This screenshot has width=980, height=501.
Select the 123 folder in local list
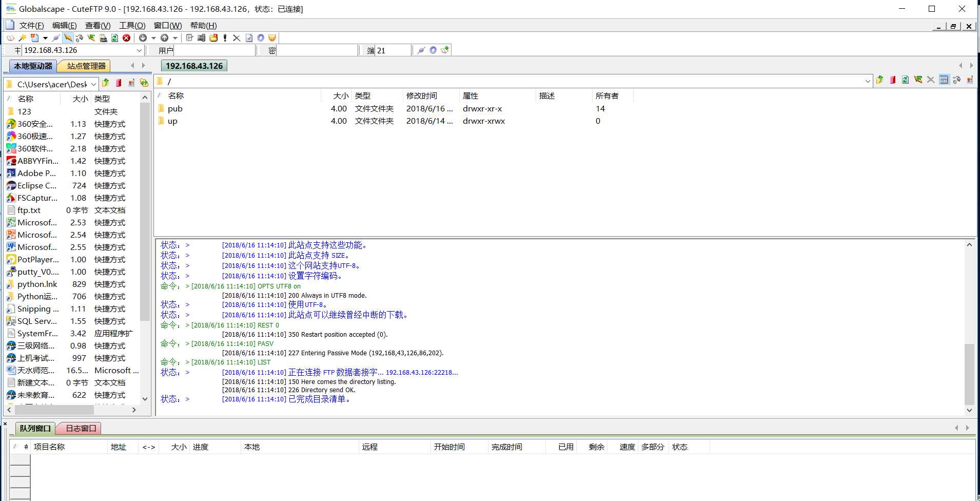(x=24, y=112)
